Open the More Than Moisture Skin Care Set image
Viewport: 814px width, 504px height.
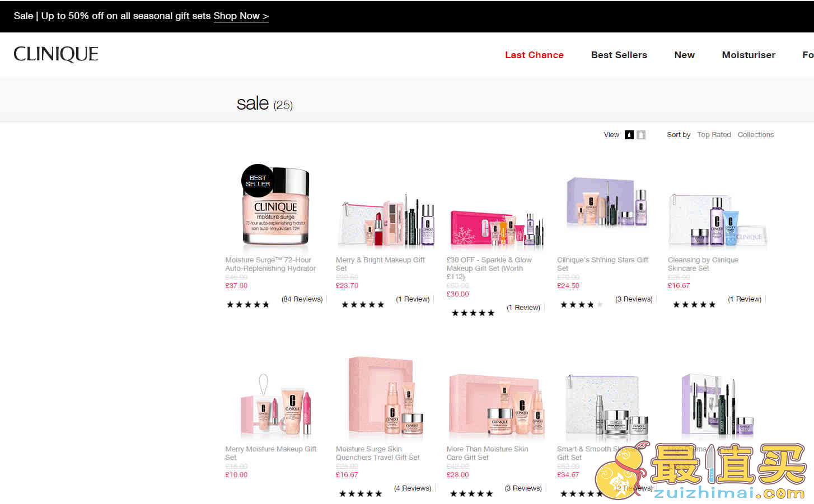coord(497,406)
